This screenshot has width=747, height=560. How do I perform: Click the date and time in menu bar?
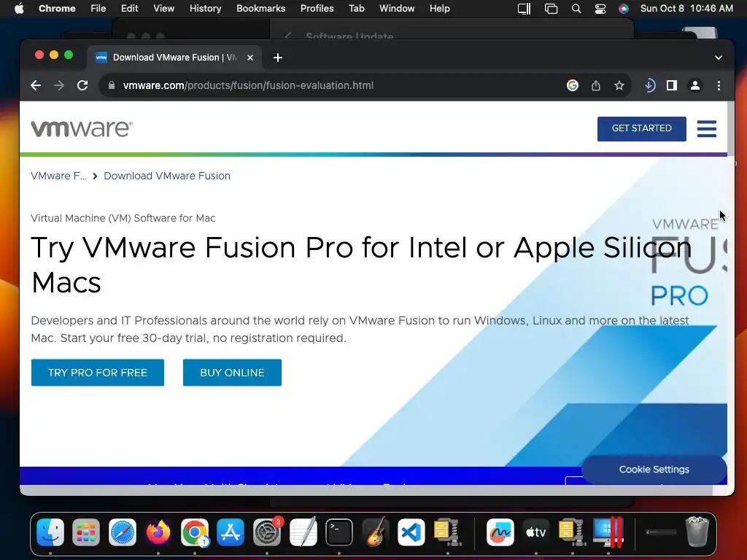pyautogui.click(x=686, y=9)
